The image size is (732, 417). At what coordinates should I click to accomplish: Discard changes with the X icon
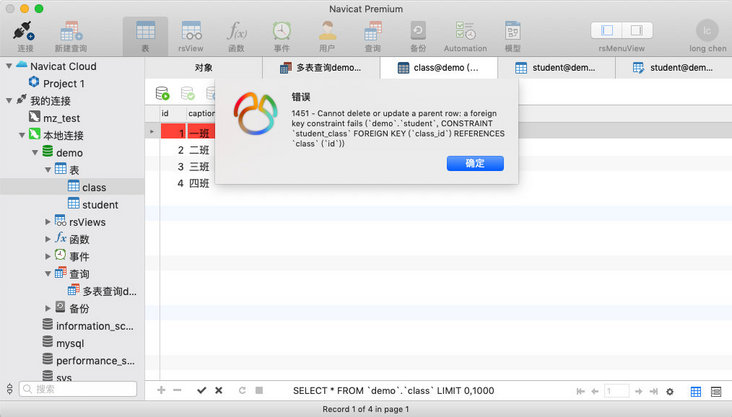tap(218, 390)
